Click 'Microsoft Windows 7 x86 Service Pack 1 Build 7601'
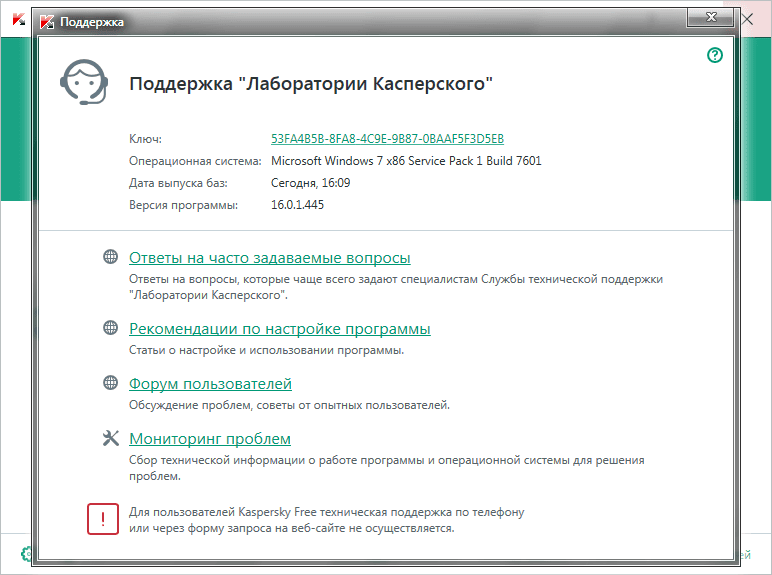772x575 pixels. pyautogui.click(x=406, y=161)
